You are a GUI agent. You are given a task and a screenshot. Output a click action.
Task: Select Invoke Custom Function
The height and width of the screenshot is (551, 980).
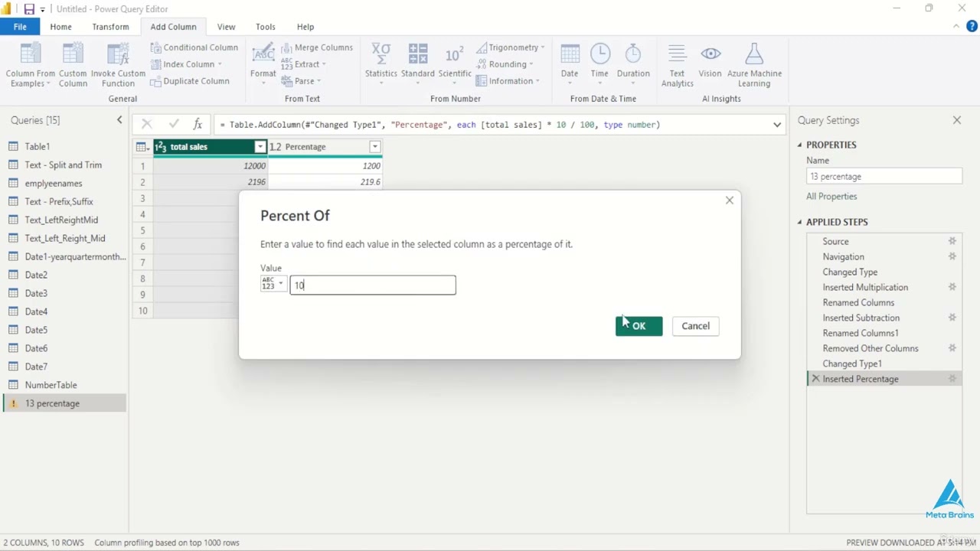[118, 66]
